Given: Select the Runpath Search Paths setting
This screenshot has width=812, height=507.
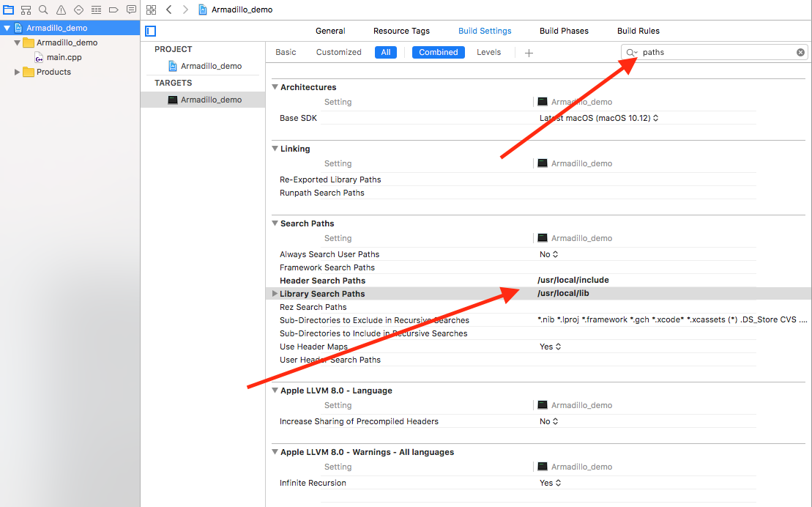Looking at the screenshot, I should pos(322,193).
